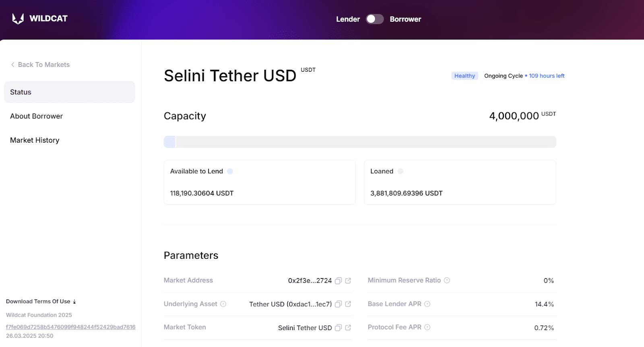
Task: Open Underlying Asset external link icon
Action: [x=348, y=304]
